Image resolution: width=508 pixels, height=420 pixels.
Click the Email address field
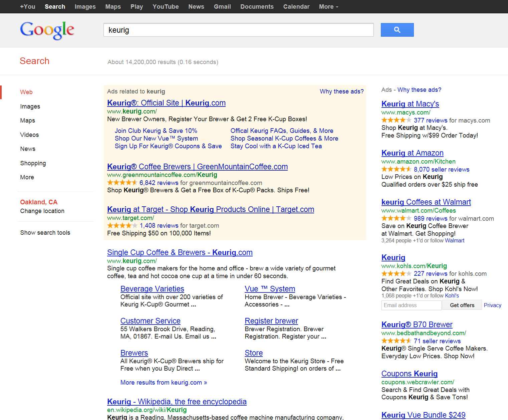[412, 305]
